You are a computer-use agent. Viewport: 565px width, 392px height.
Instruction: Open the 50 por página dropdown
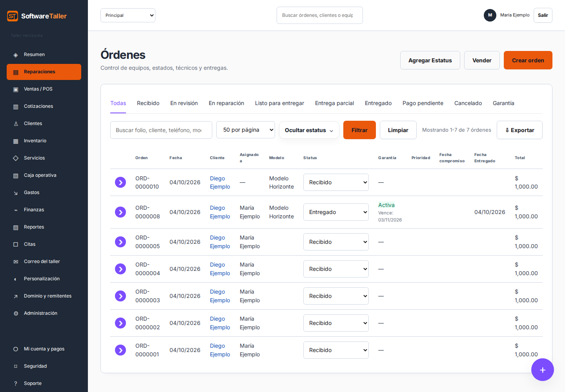click(x=246, y=130)
